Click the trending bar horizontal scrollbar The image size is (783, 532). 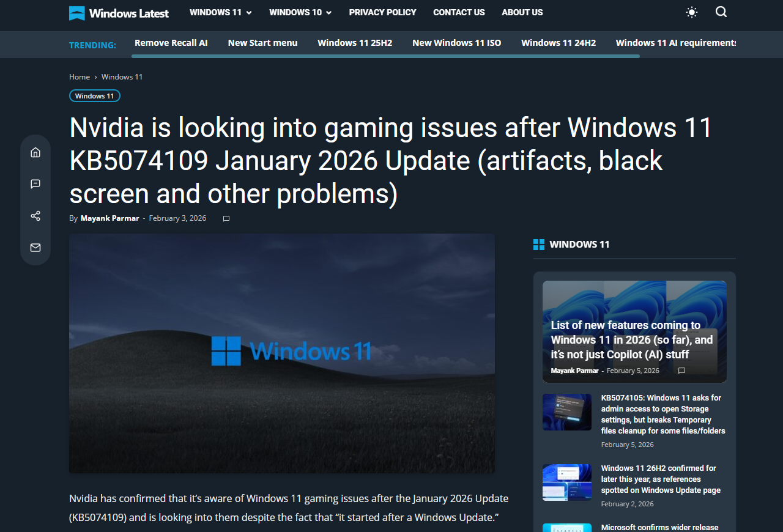coord(385,56)
